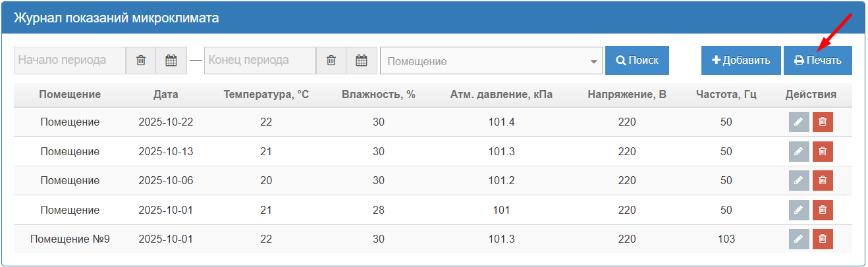The image size is (868, 267).
Task: Edit the 101 kPa pressure record
Action: pos(799,210)
